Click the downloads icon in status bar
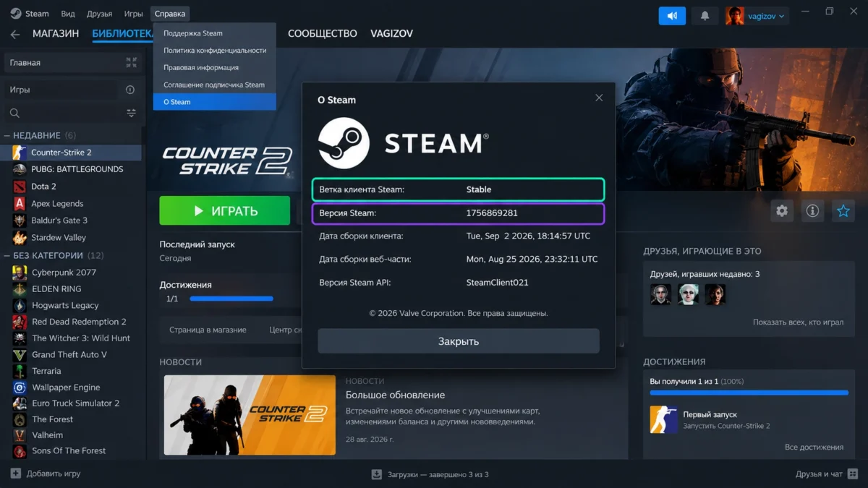The height and width of the screenshot is (488, 868). 376,474
